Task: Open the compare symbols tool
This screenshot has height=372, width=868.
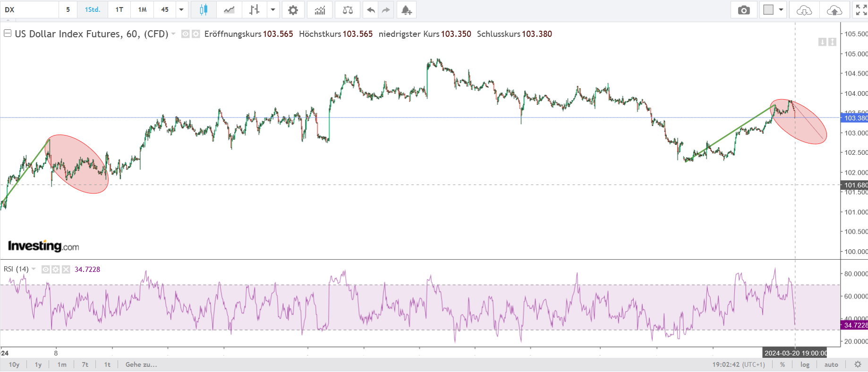Action: coord(348,10)
